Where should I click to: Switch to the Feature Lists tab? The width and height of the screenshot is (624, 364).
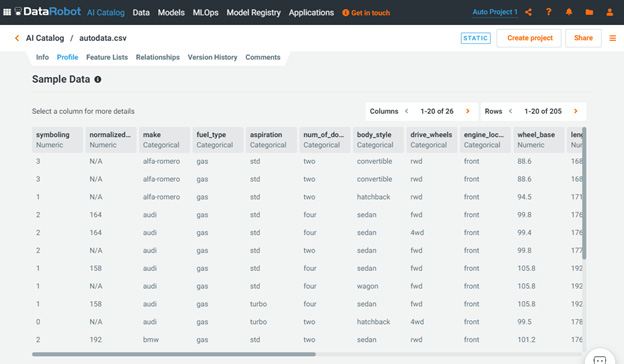(x=107, y=57)
